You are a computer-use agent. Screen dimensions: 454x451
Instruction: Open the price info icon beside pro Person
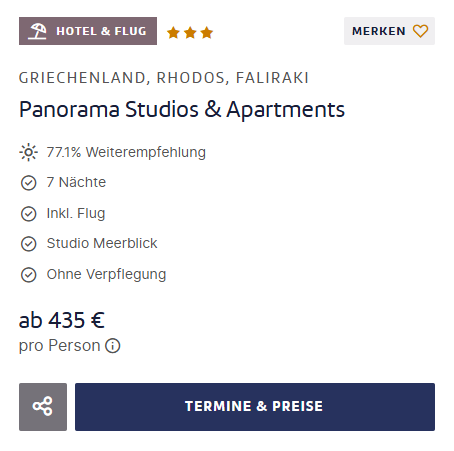(x=113, y=346)
